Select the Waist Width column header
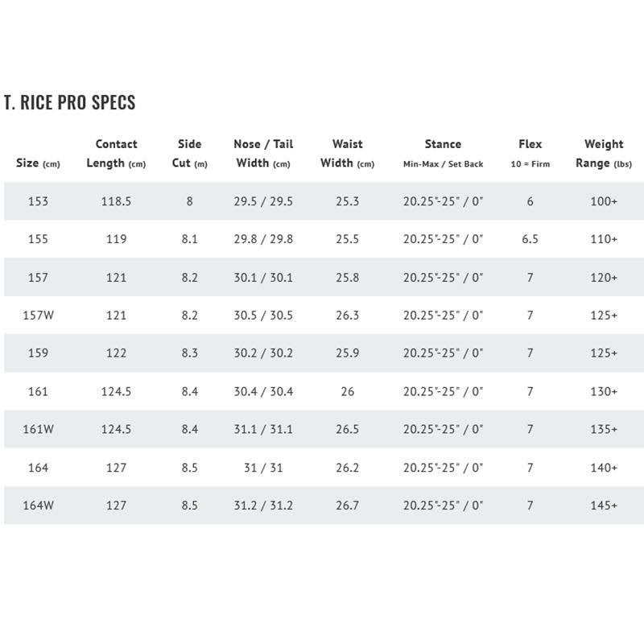 [x=348, y=154]
